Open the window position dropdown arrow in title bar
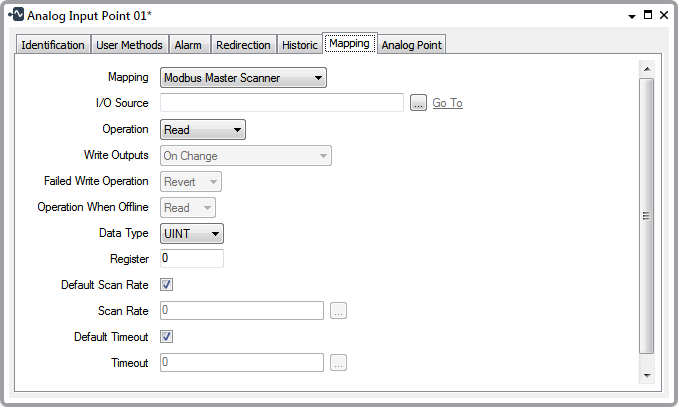 (x=631, y=16)
